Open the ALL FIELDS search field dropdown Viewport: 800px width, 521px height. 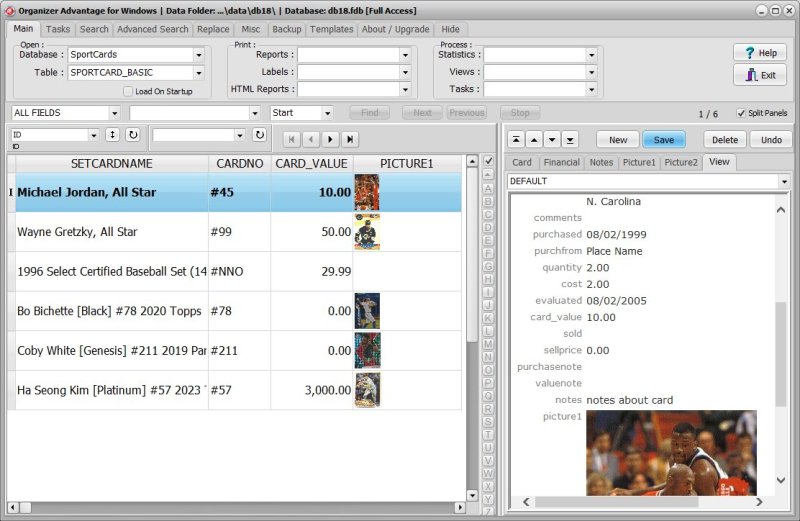click(114, 113)
